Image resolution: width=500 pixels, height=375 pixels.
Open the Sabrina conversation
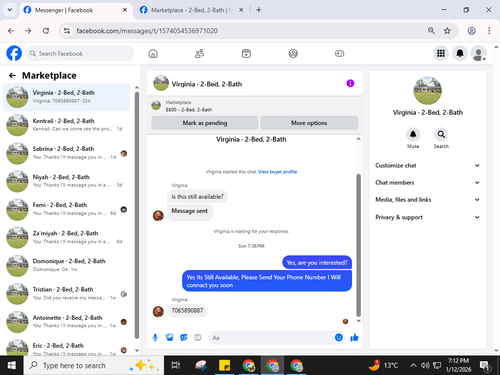click(x=67, y=153)
